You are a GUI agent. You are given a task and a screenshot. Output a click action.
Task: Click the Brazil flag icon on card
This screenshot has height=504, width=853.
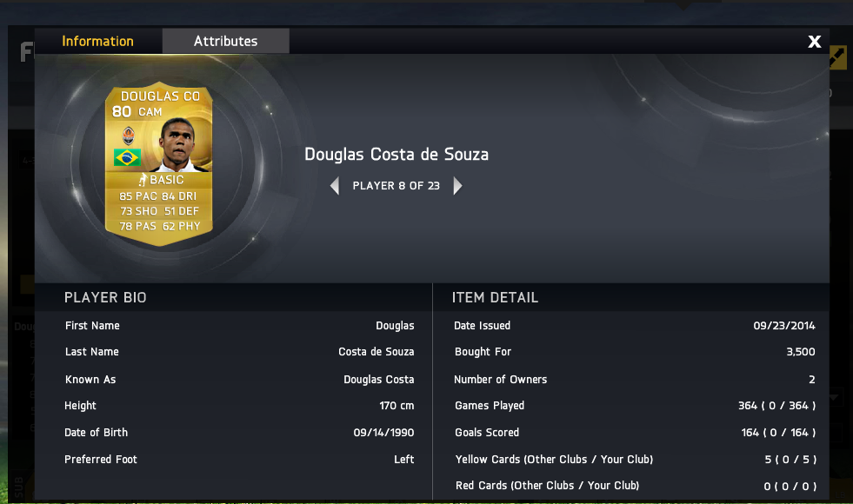pos(127,157)
